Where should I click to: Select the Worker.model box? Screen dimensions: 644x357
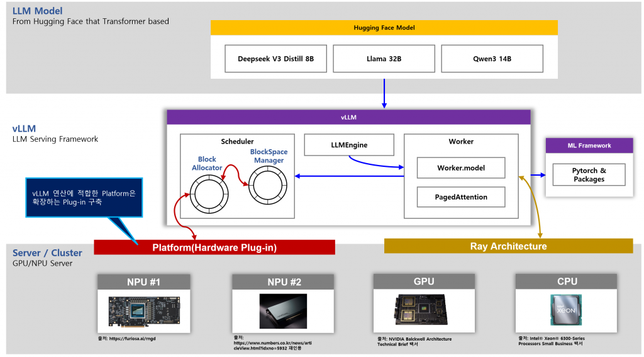click(x=461, y=168)
